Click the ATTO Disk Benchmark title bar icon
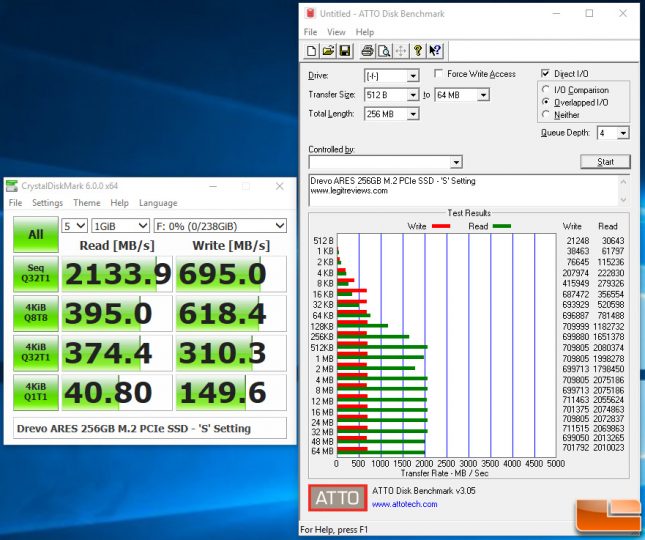 click(x=310, y=14)
